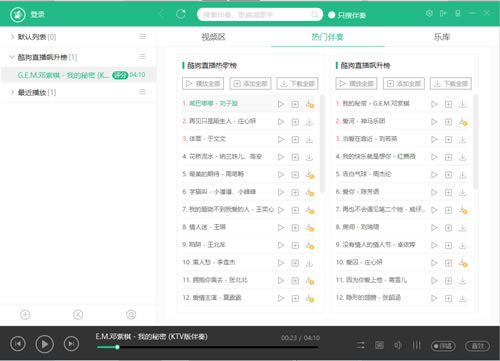Download song 1 in right chart
The height and width of the screenshot is (361, 500).
click(463, 104)
